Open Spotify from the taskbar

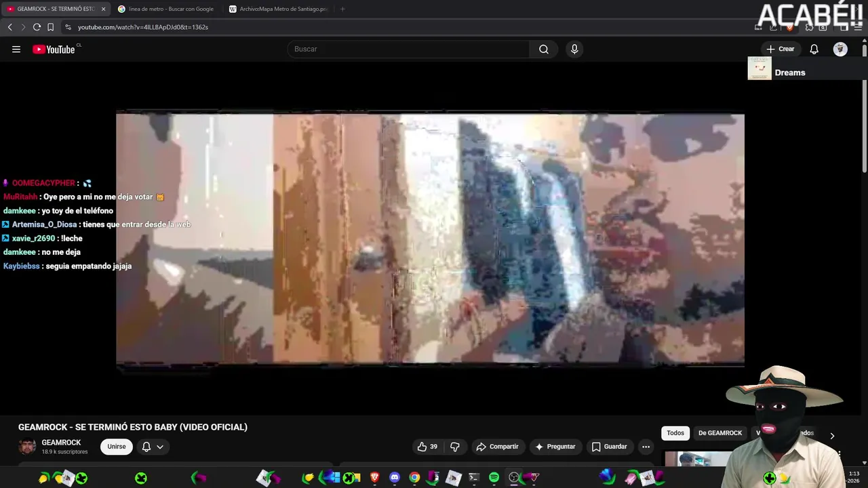(494, 478)
